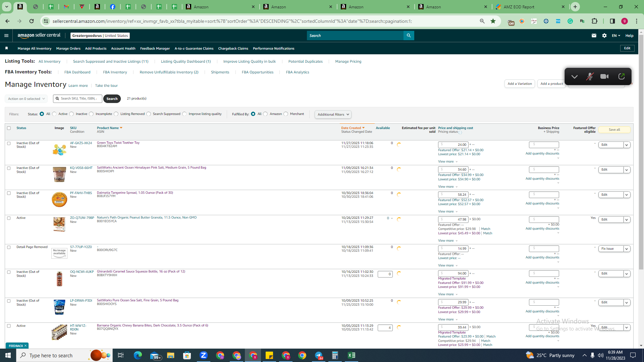Open the Seller Central hamburger menu
Image resolution: width=644 pixels, height=362 pixels.
point(6,36)
